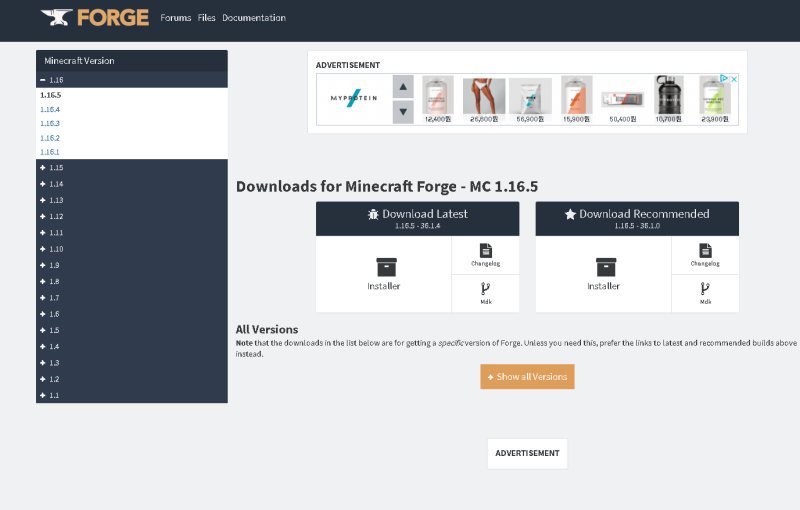Click Installer icon under Download Latest
The width and height of the screenshot is (800, 510).
386,267
